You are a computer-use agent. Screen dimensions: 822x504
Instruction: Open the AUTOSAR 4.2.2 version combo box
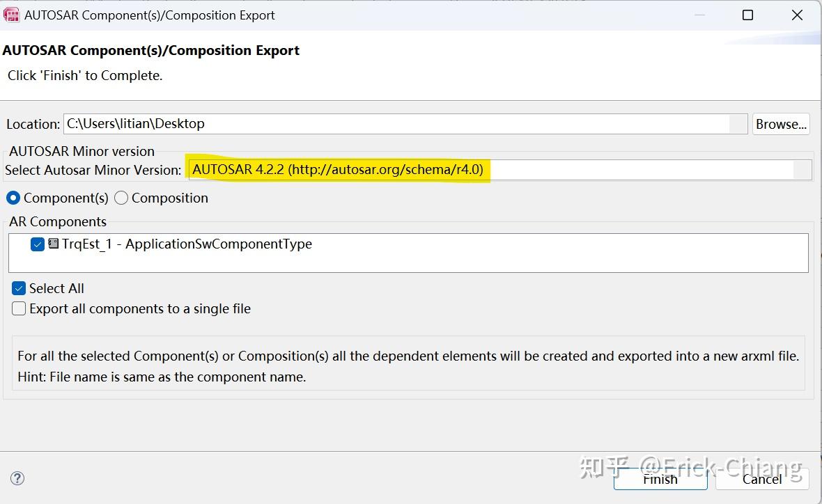pyautogui.click(x=488, y=170)
